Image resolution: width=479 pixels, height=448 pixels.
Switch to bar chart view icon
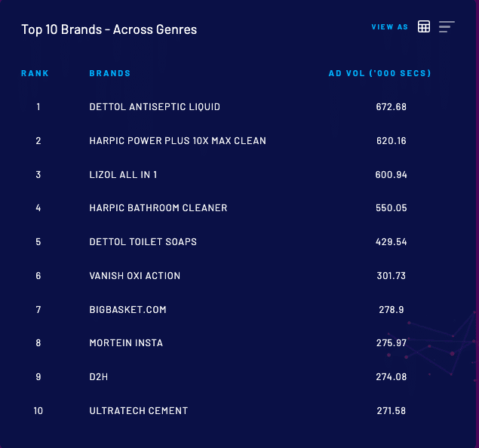[447, 27]
